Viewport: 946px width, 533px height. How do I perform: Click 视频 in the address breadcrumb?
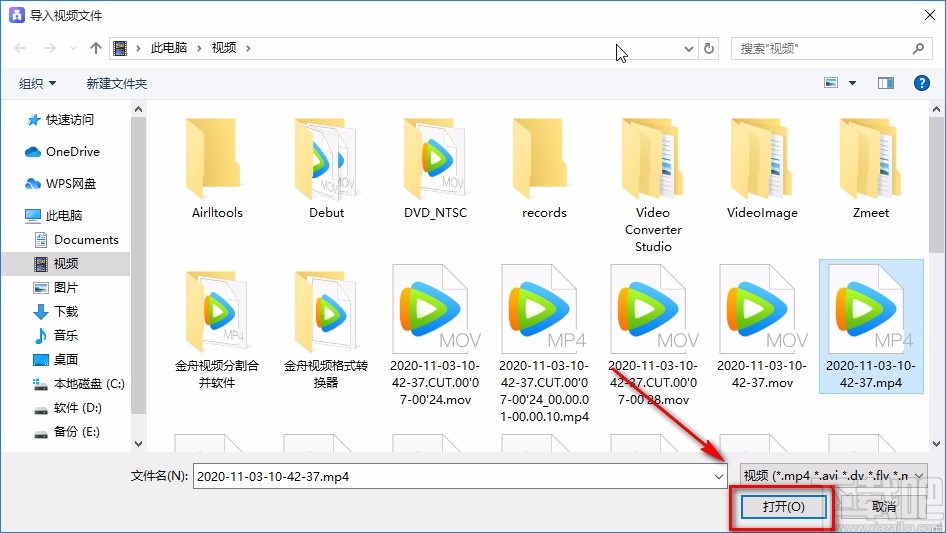[224, 48]
